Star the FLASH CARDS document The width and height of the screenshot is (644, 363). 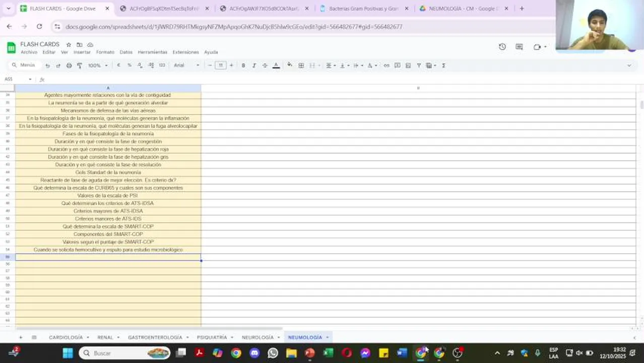click(x=69, y=44)
